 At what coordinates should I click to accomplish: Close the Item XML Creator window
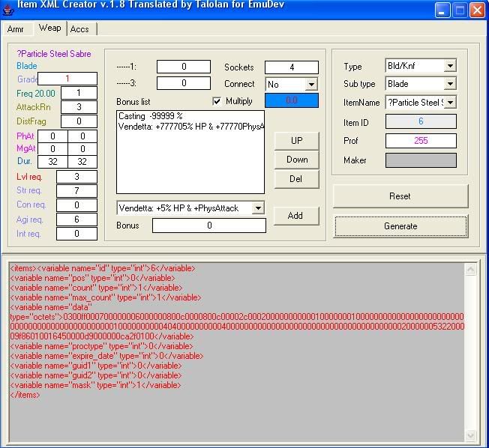pos(478,9)
